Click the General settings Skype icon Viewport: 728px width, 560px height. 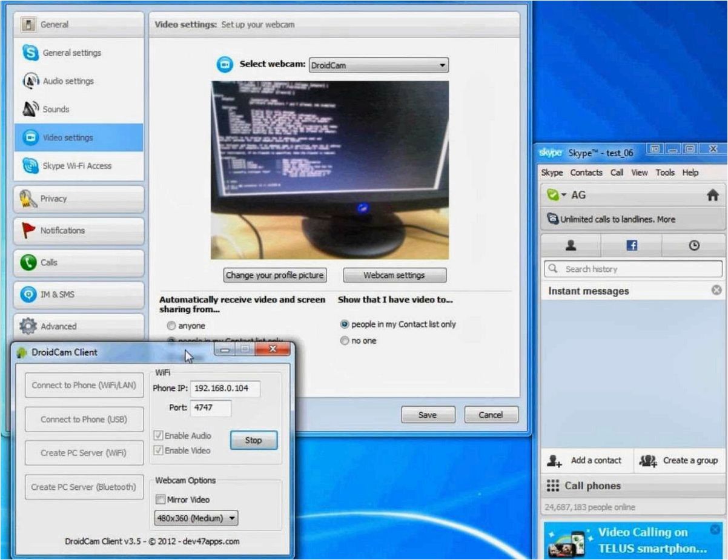pos(30,53)
